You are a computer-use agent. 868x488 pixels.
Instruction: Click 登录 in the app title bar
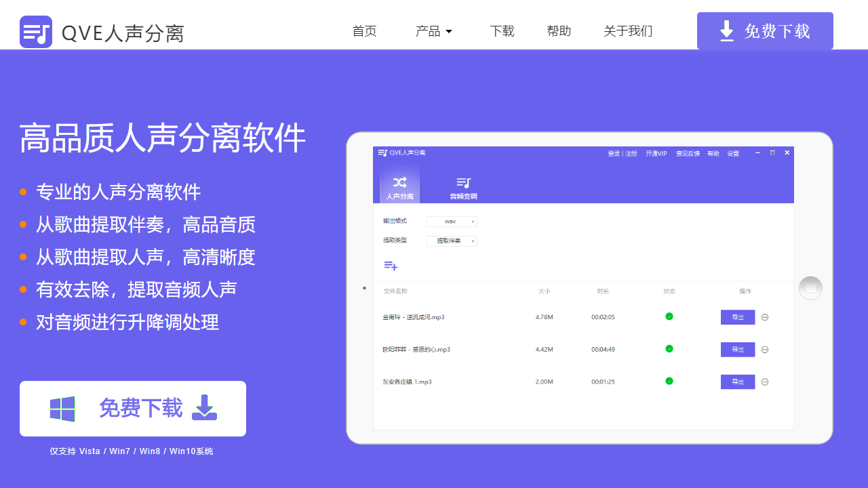[614, 154]
